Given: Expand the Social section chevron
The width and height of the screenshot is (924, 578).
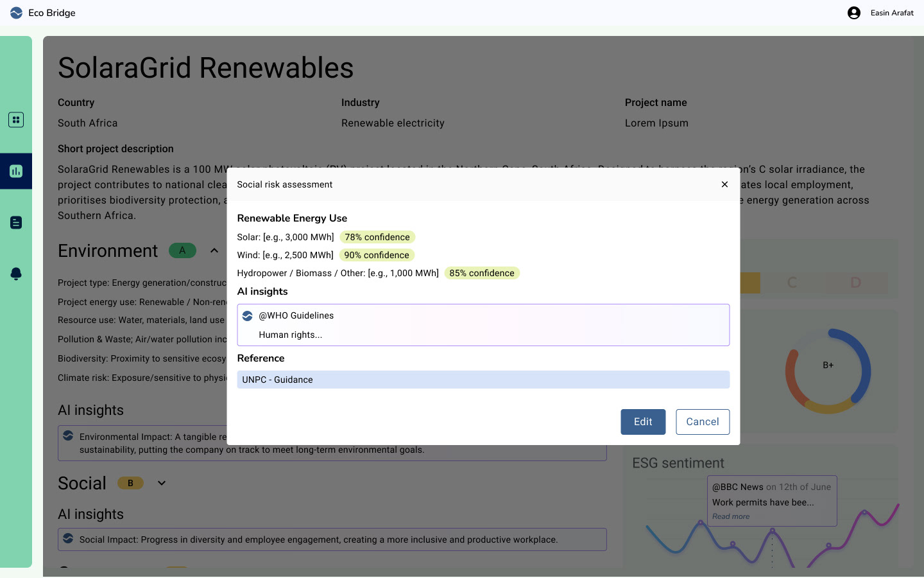Looking at the screenshot, I should pos(162,483).
